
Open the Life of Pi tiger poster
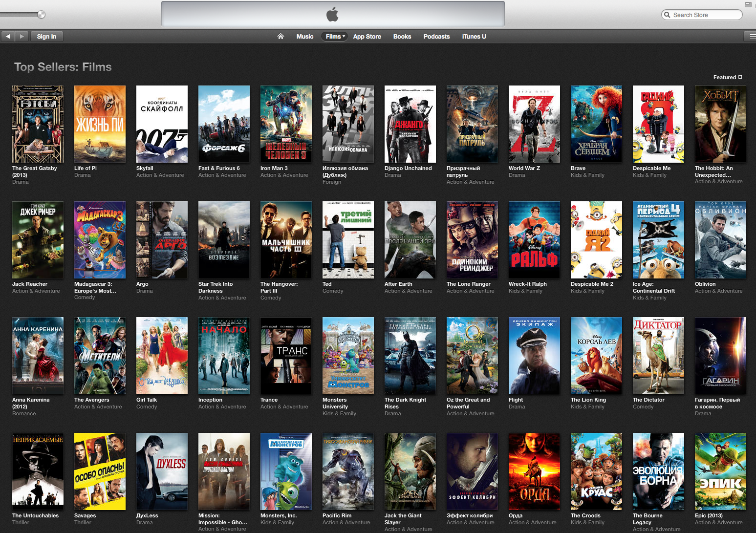pyautogui.click(x=100, y=124)
